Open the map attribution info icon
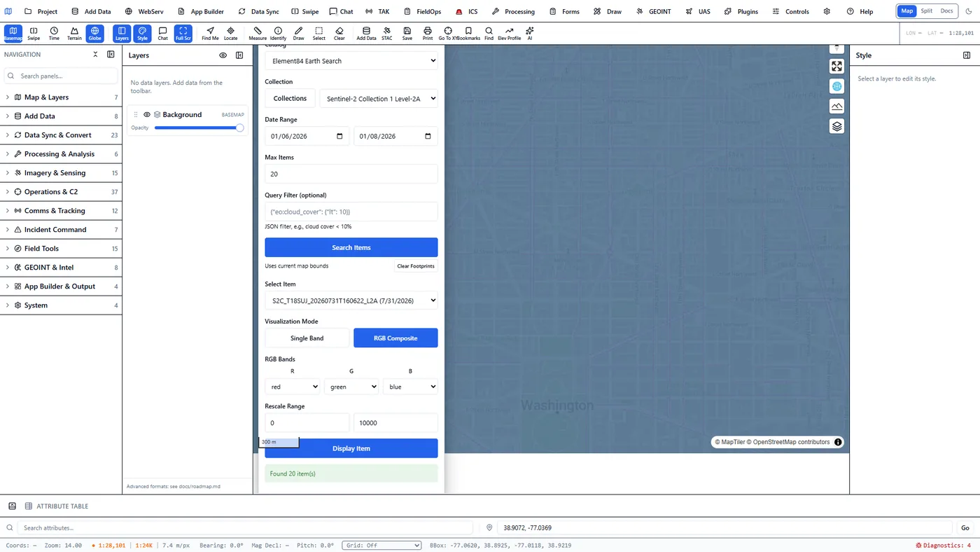The width and height of the screenshot is (980, 552). pos(838,442)
